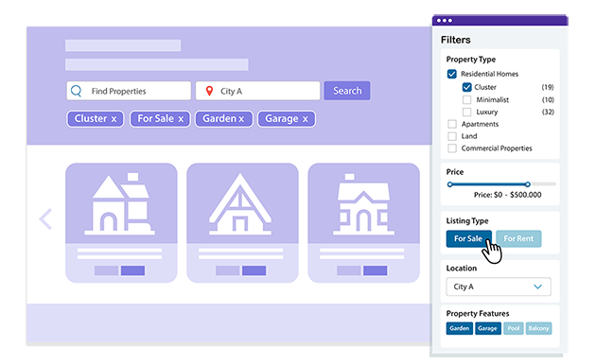The image size is (596, 364).
Task: Click the dark button on first card
Action: tap(132, 270)
